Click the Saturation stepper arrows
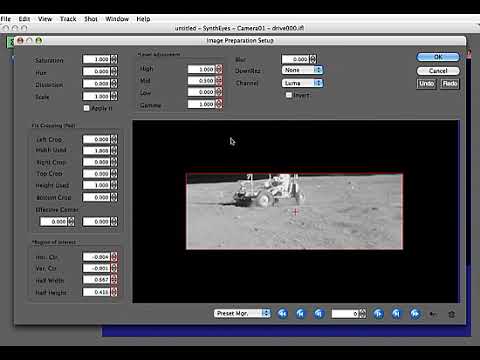Viewport: 480px width, 360px height. [x=114, y=59]
